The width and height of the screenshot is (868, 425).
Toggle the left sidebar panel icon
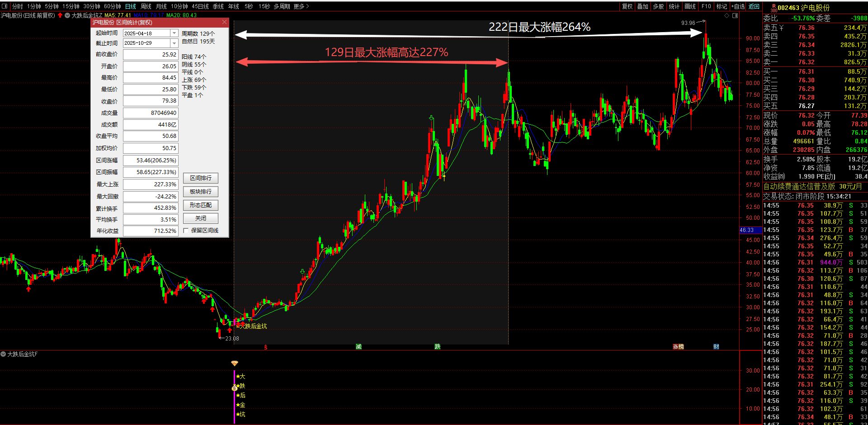pos(5,6)
